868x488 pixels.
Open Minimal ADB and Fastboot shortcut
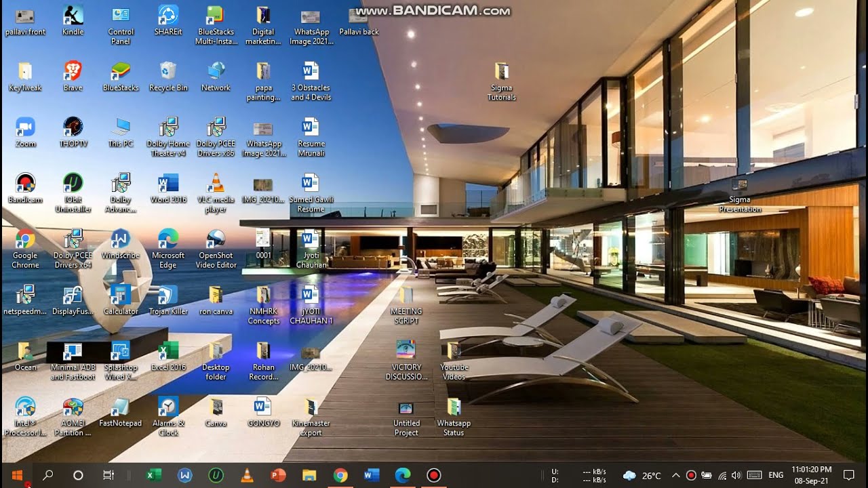[73, 361]
